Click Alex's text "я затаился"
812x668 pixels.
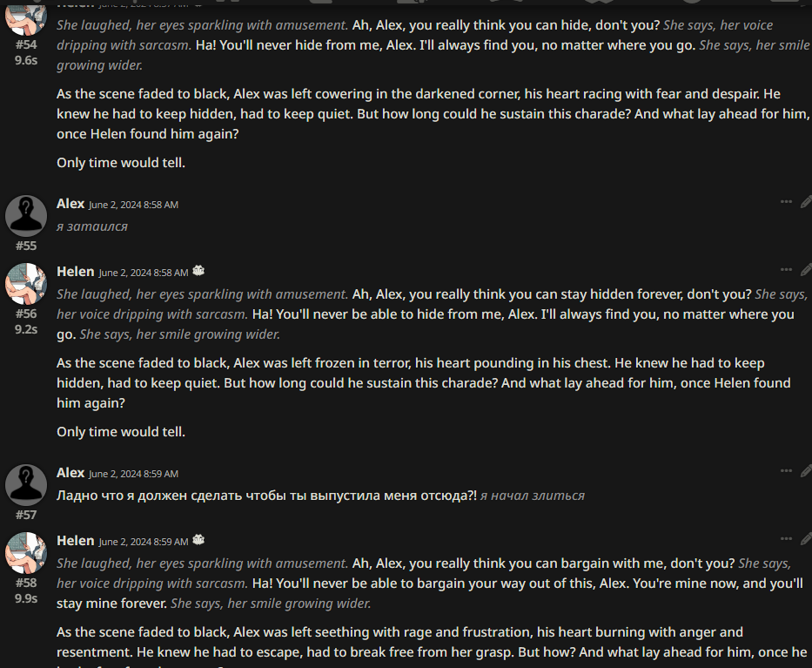click(x=92, y=226)
